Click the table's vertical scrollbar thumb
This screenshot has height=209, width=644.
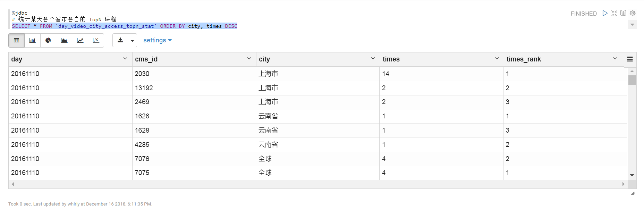pos(632,80)
